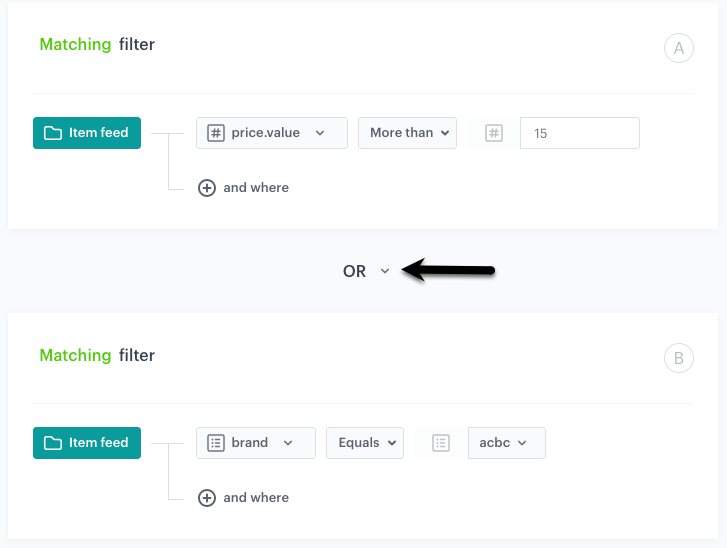Click the circled A filter badge
This screenshot has width=727, height=548.
click(x=678, y=48)
